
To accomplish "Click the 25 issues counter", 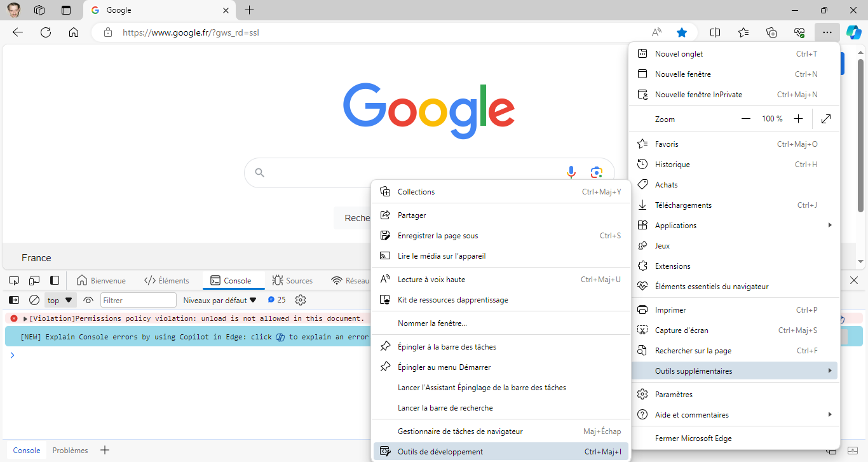I will coord(277,300).
